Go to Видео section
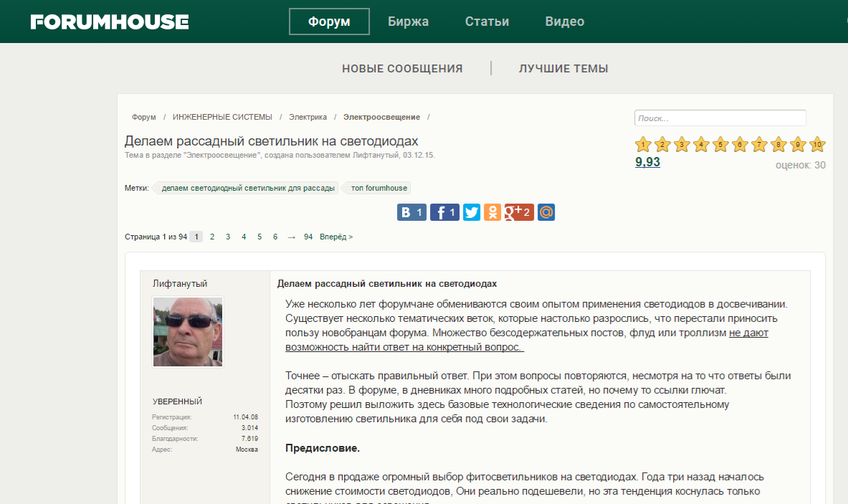Viewport: 848px width, 504px height. coord(564,22)
